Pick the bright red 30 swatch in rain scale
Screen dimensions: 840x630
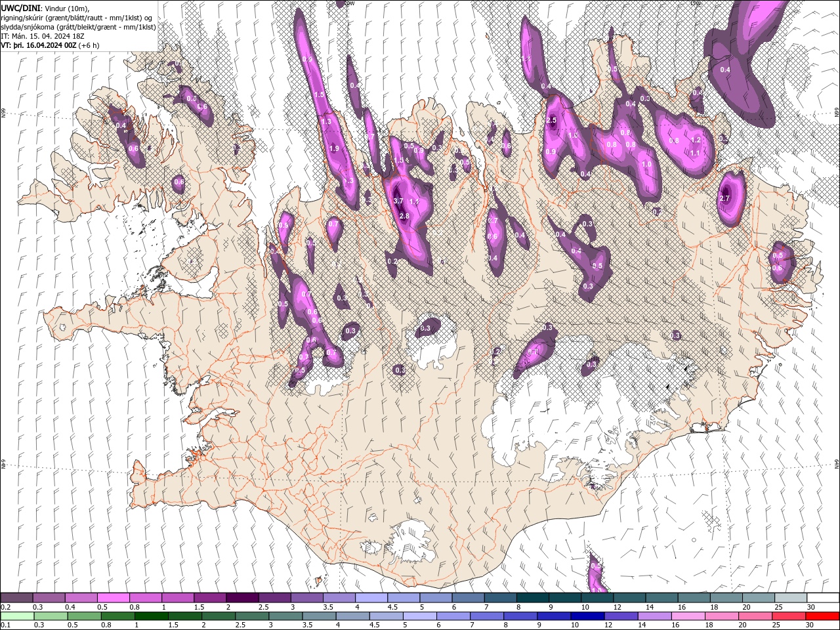[823, 616]
